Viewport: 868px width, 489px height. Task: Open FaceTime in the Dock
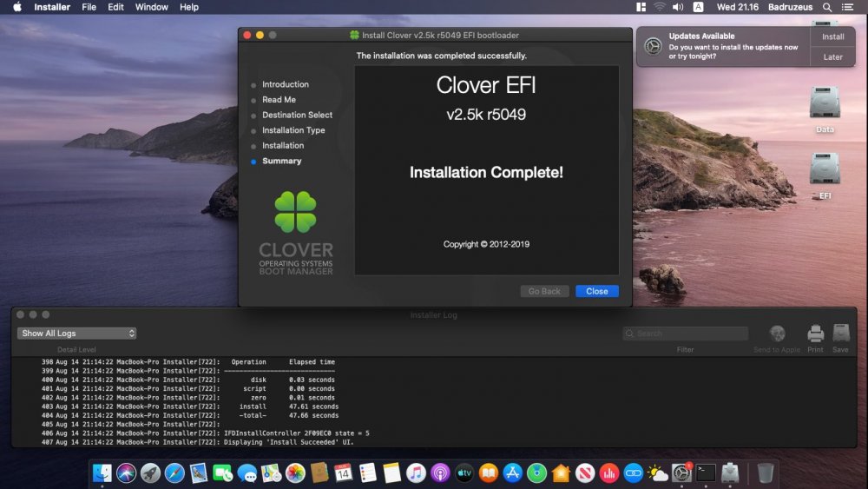[x=223, y=473]
